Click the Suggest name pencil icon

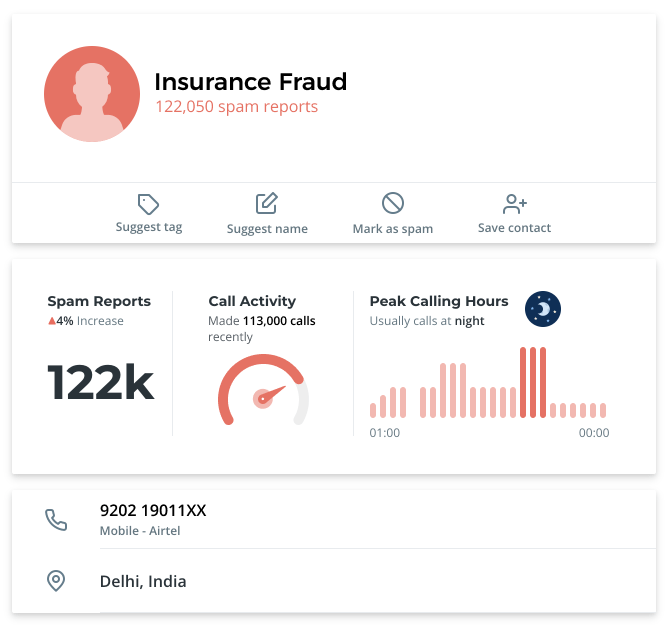(x=266, y=204)
